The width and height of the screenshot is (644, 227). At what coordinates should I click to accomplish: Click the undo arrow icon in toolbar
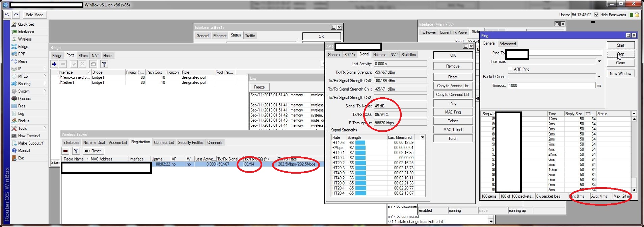pos(7,15)
